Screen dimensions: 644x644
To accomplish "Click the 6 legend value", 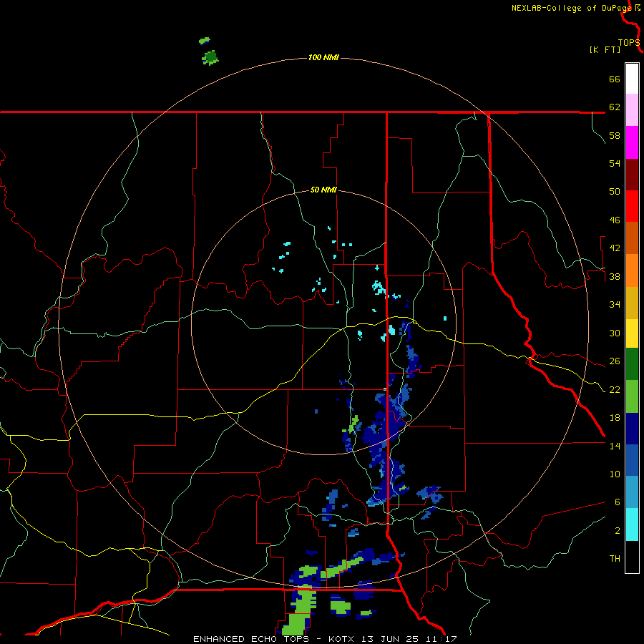I will (618, 502).
